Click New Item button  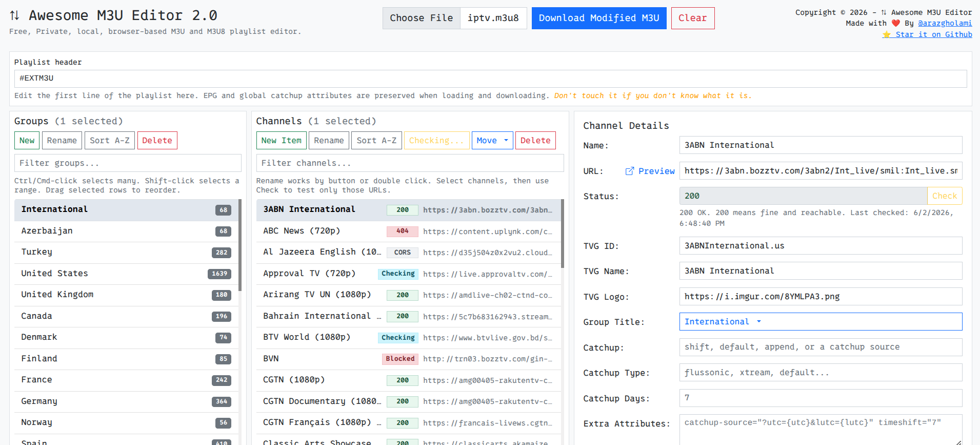point(282,140)
